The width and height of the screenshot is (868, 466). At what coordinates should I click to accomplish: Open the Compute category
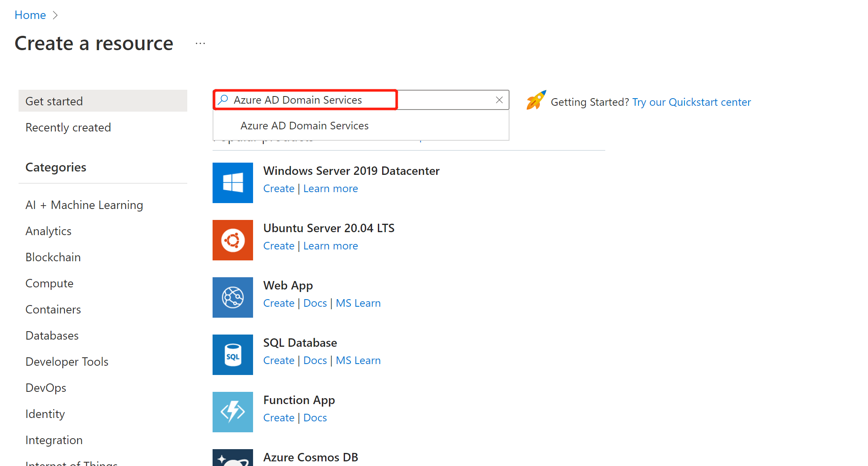[49, 283]
